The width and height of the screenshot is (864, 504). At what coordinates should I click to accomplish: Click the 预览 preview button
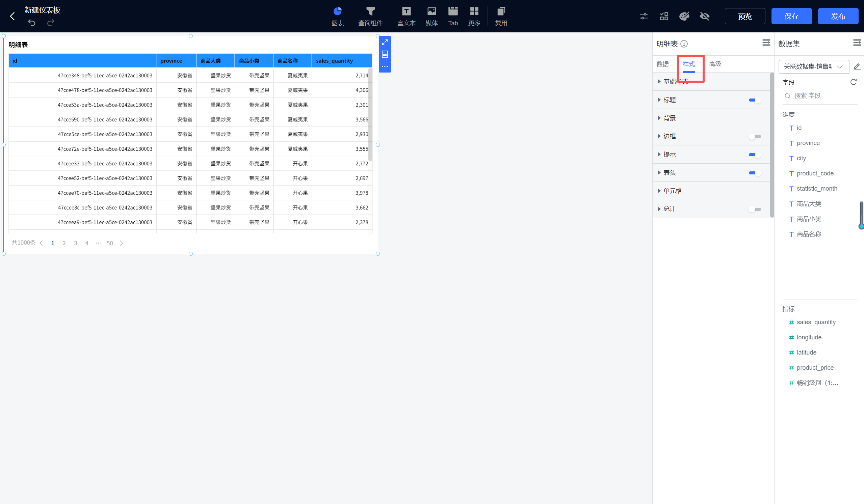coord(745,16)
